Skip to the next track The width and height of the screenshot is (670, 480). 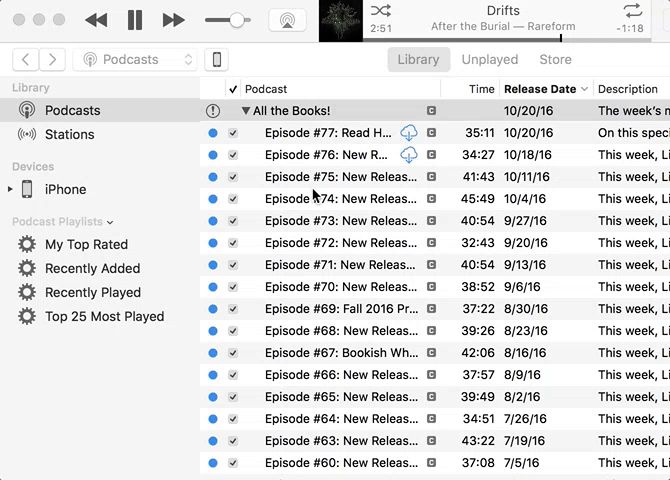click(x=173, y=20)
